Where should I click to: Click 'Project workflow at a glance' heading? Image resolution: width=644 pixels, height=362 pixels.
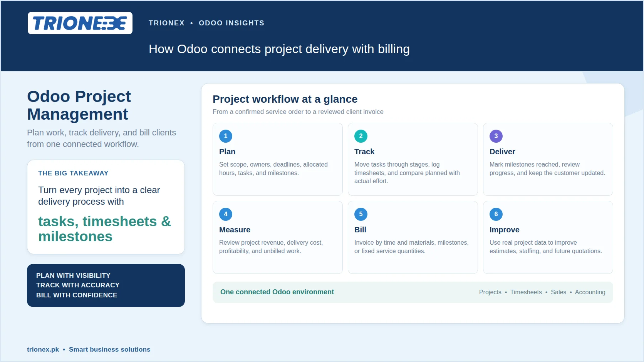285,99
